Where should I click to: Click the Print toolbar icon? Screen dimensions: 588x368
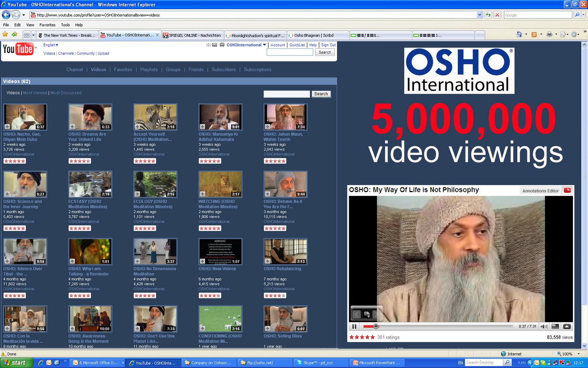click(549, 34)
